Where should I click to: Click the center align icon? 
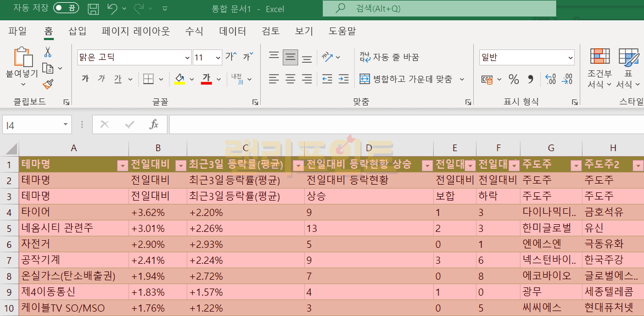tap(290, 79)
